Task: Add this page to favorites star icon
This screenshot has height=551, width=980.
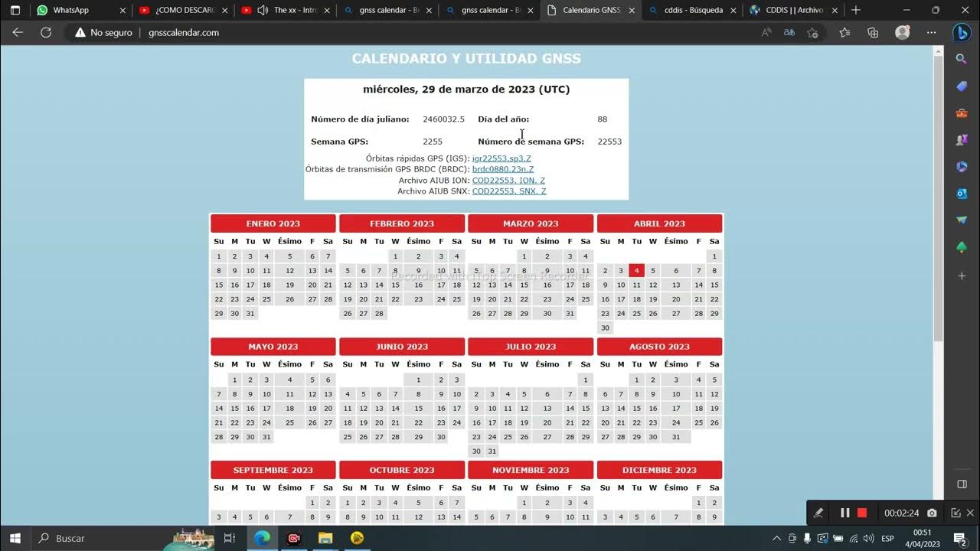Action: point(812,33)
